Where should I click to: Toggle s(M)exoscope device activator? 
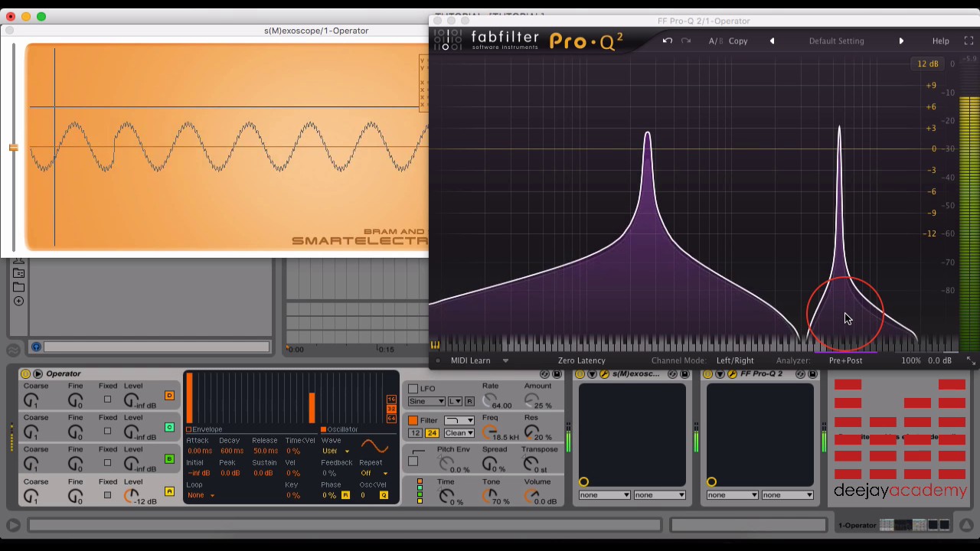point(580,373)
